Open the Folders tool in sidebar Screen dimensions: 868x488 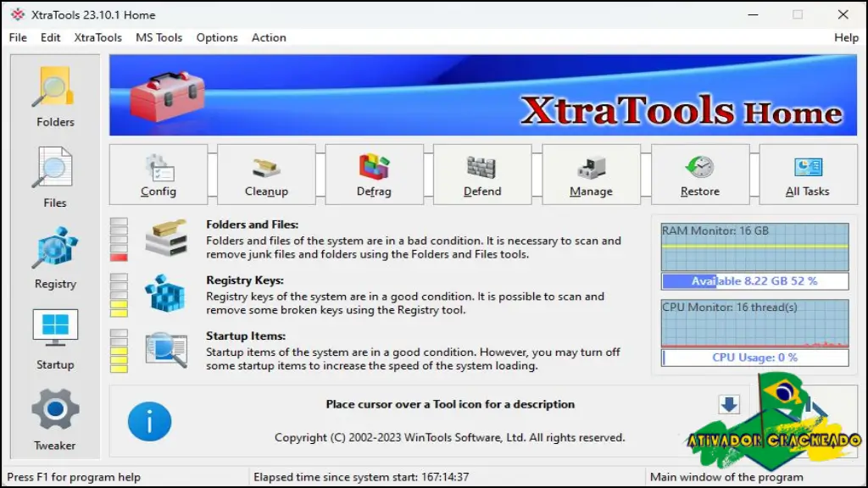click(x=55, y=97)
